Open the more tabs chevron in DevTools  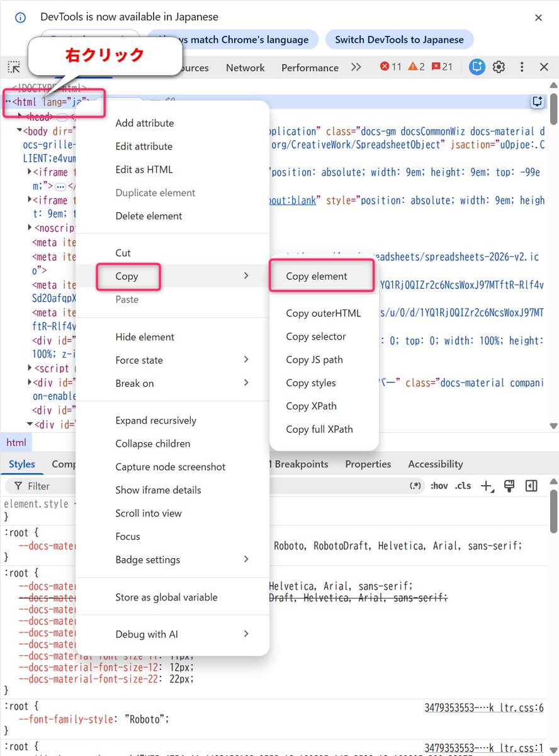point(356,67)
